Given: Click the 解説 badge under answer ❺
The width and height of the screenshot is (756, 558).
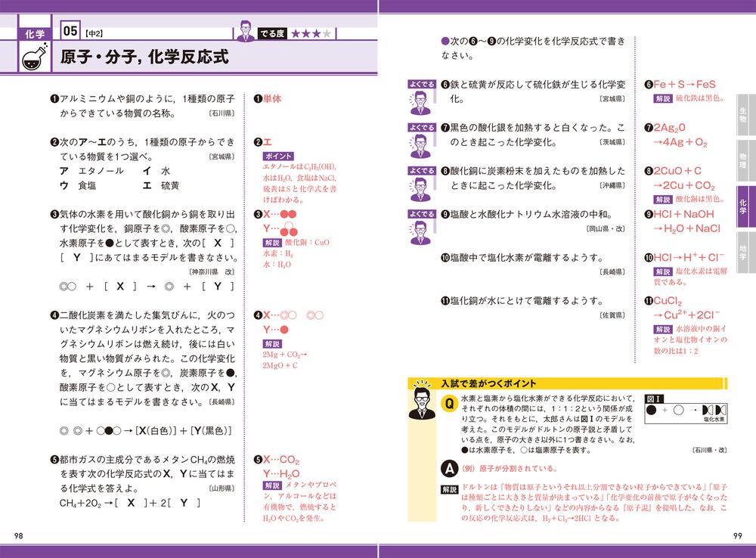Looking at the screenshot, I should coord(272,485).
